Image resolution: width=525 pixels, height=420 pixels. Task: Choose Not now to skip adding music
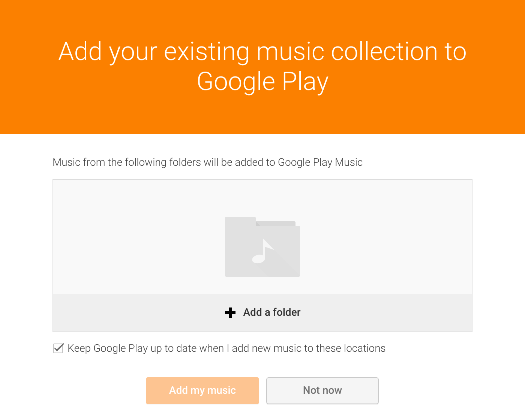(x=322, y=390)
